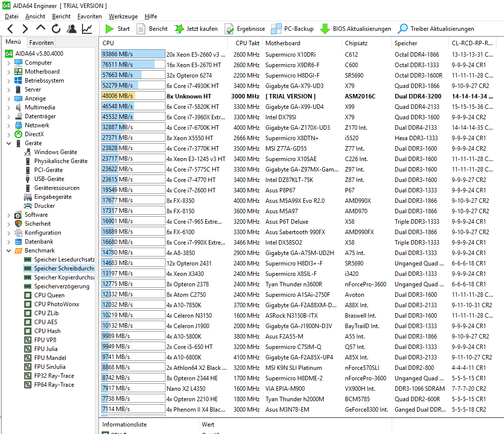Open the Bericht menu in menu bar
The width and height of the screenshot is (504, 434).
pyautogui.click(x=61, y=16)
